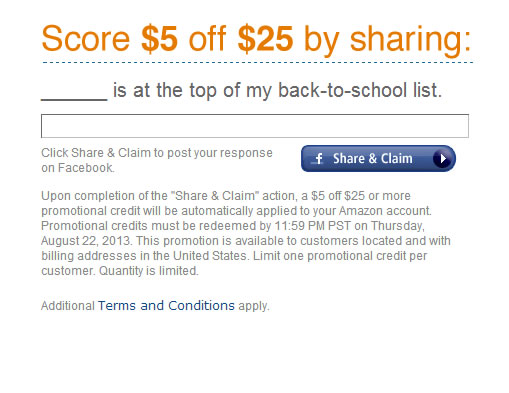Click the word "Additional" before the link
Viewport: 509px width, 393px height.
point(68,306)
